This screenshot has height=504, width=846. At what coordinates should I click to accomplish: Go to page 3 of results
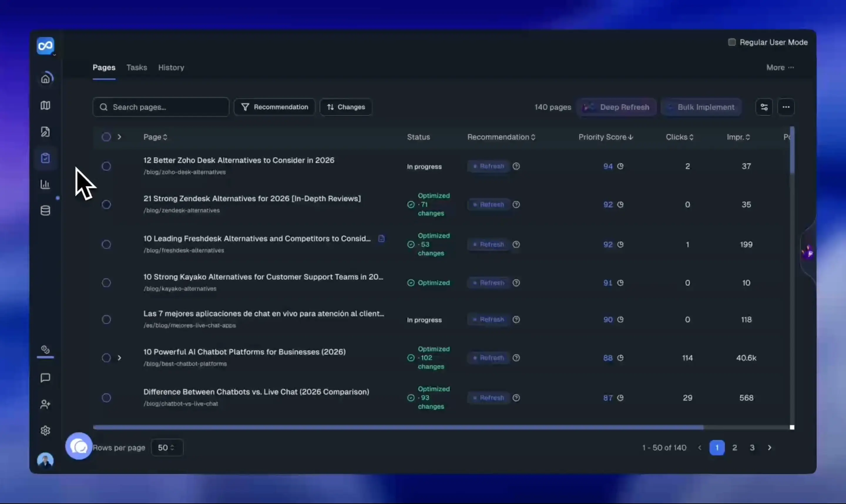(x=752, y=448)
